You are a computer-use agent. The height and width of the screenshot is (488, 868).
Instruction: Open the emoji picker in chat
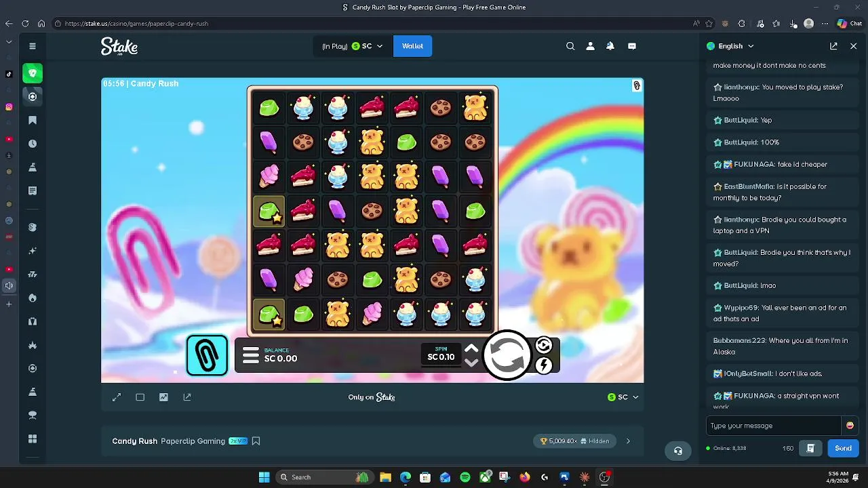click(850, 426)
